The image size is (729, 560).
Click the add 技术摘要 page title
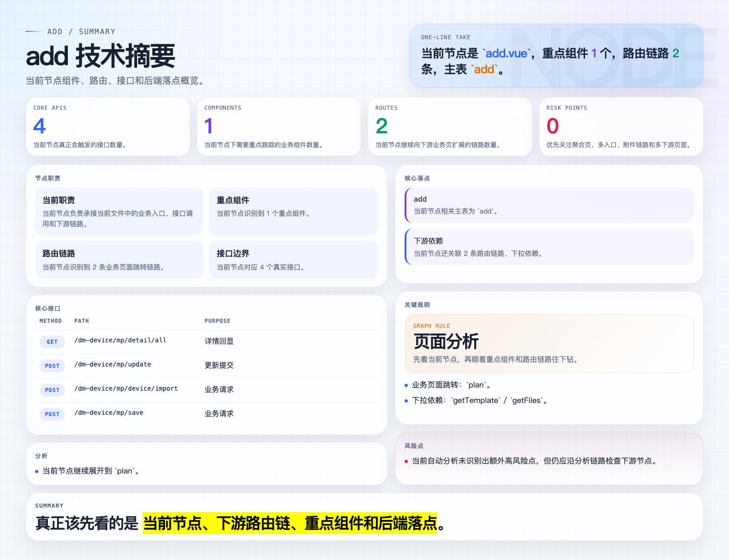(x=101, y=56)
